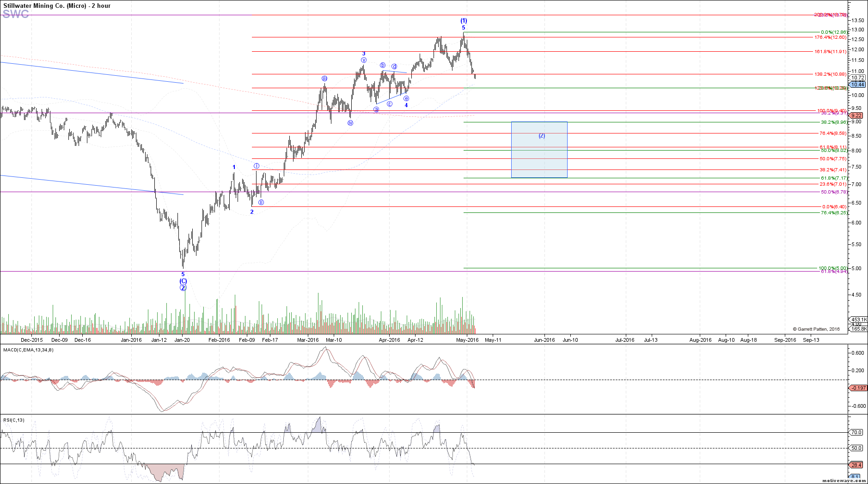Click the MACD(C,EMA,13,34,8) indicator label

click(28, 350)
